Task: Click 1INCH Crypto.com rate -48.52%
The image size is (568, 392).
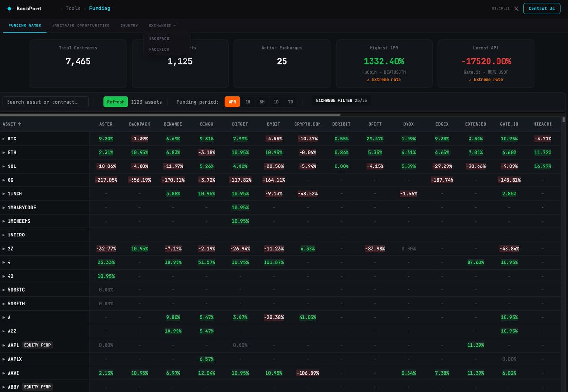Action: tap(307, 193)
